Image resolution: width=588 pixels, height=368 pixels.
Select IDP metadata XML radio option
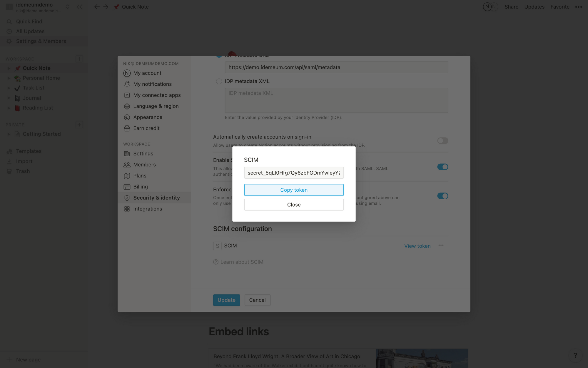click(219, 81)
